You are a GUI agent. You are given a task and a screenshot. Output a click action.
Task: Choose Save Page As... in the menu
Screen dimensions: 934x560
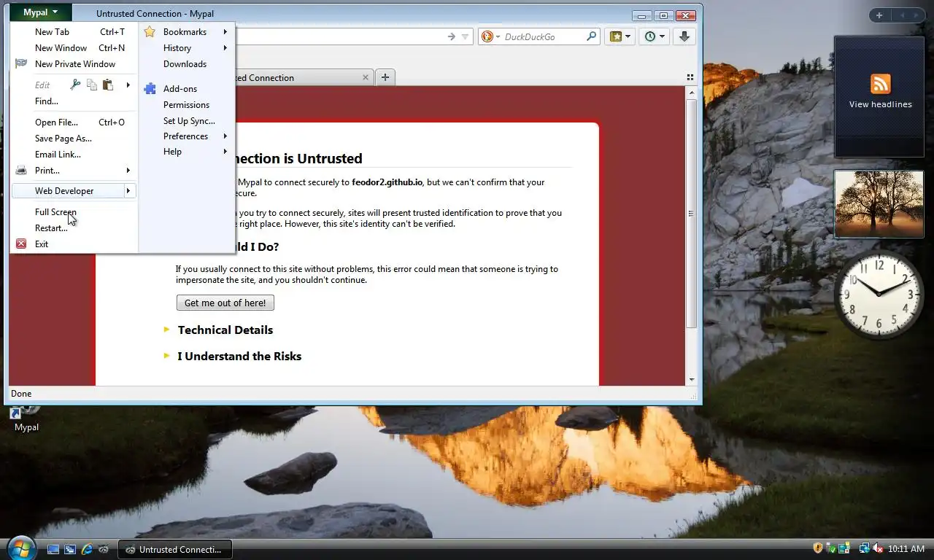tap(74, 139)
